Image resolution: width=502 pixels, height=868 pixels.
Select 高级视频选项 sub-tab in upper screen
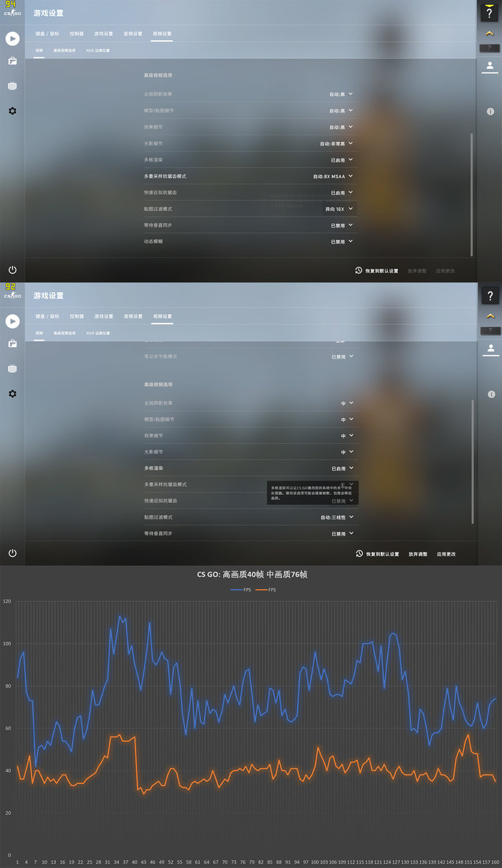65,51
